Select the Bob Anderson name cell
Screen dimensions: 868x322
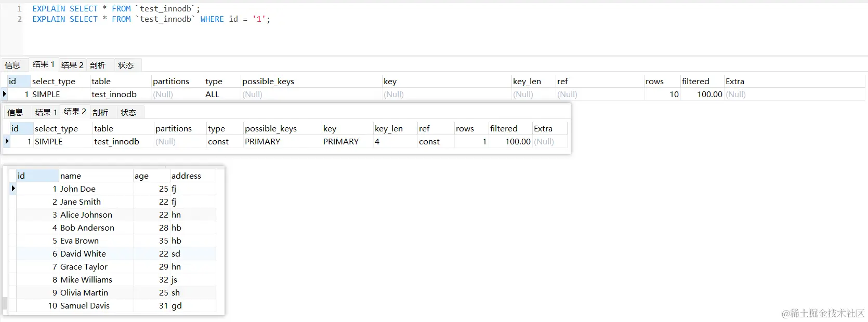(96, 227)
